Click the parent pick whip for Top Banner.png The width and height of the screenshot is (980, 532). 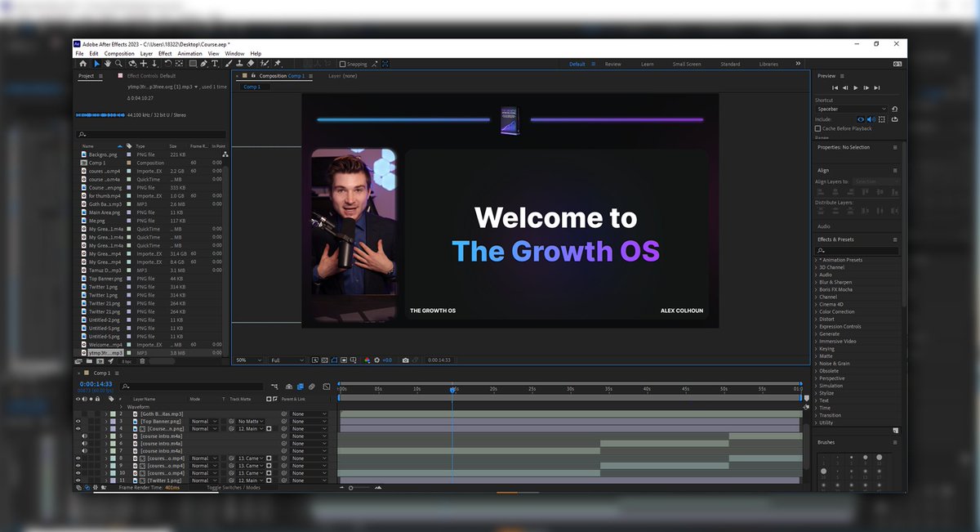(x=284, y=422)
